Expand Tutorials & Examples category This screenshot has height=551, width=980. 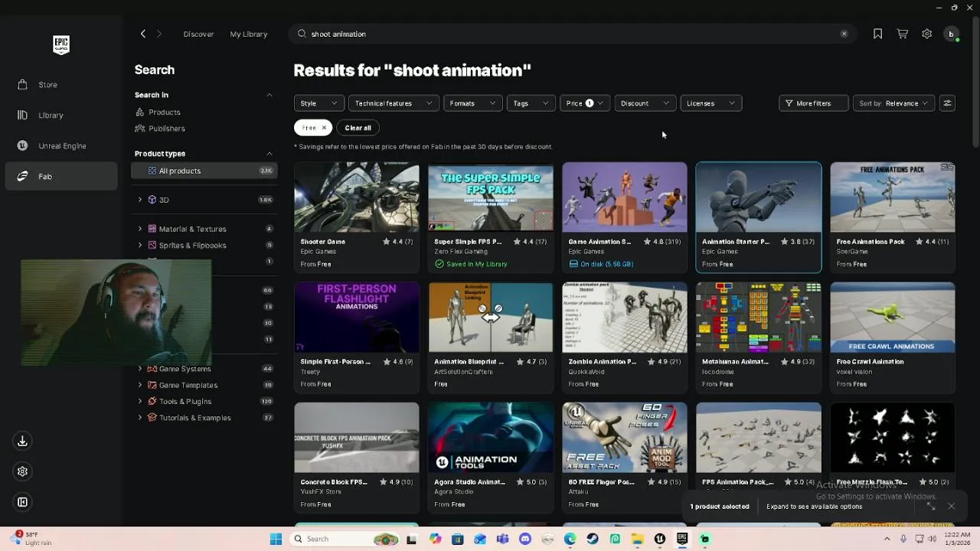139,418
